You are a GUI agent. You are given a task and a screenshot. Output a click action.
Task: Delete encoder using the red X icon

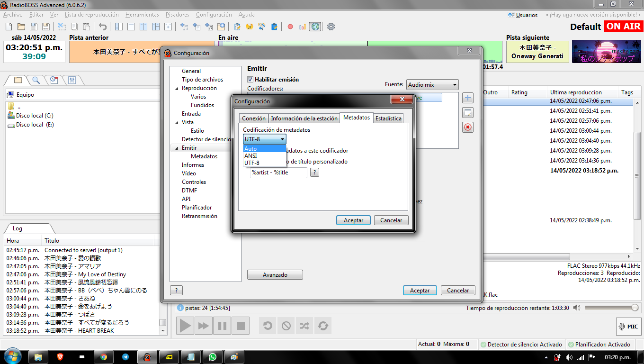(468, 127)
